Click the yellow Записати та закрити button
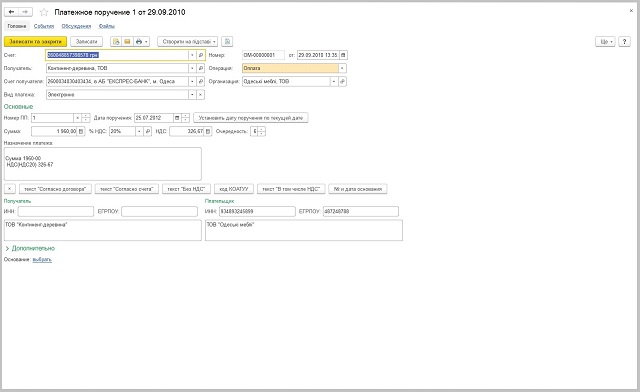Viewport: 640px width, 392px height. [x=36, y=42]
